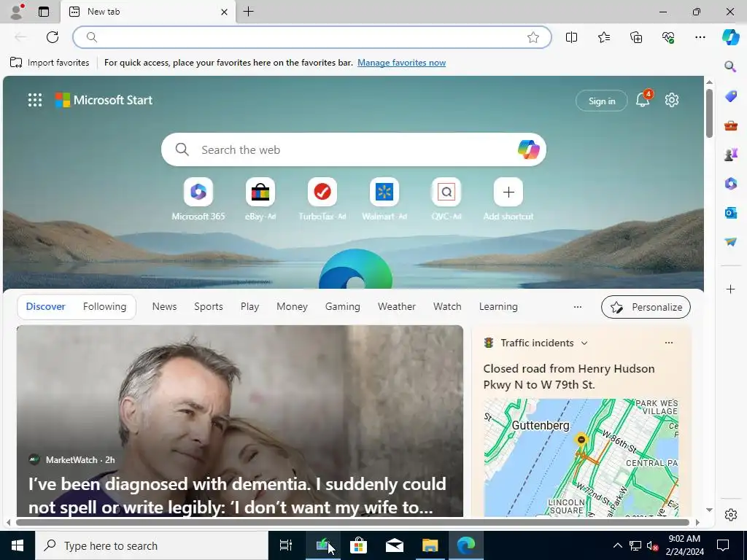The height and width of the screenshot is (560, 747).
Task: Open File Explorer from taskbar
Action: pos(430,545)
